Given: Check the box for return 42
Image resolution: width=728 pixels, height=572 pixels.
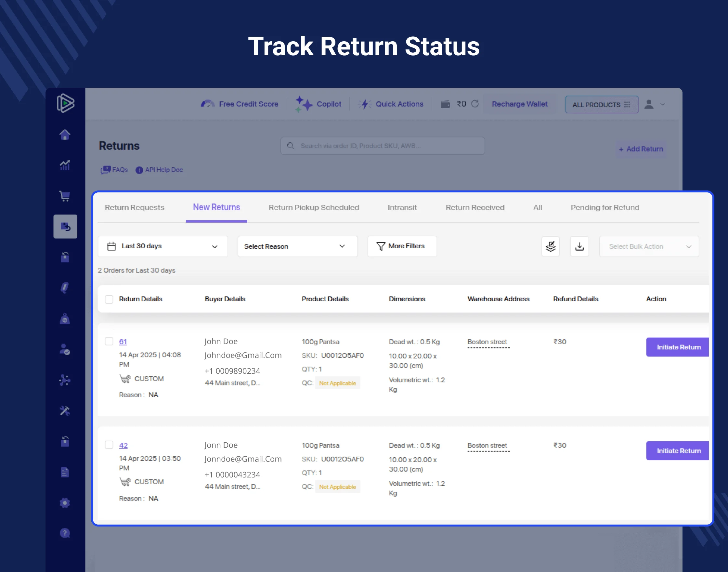Looking at the screenshot, I should tap(109, 445).
